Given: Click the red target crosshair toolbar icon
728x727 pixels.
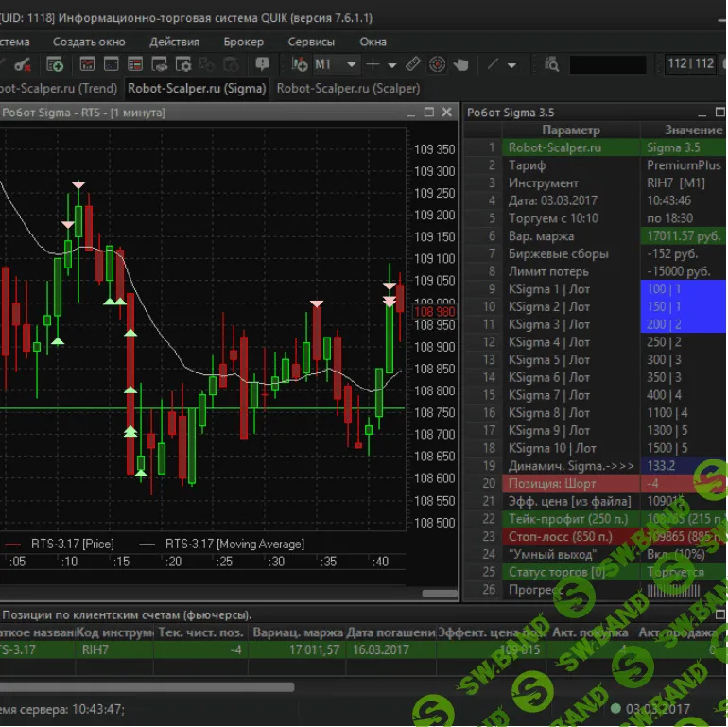Looking at the screenshot, I should point(437,64).
